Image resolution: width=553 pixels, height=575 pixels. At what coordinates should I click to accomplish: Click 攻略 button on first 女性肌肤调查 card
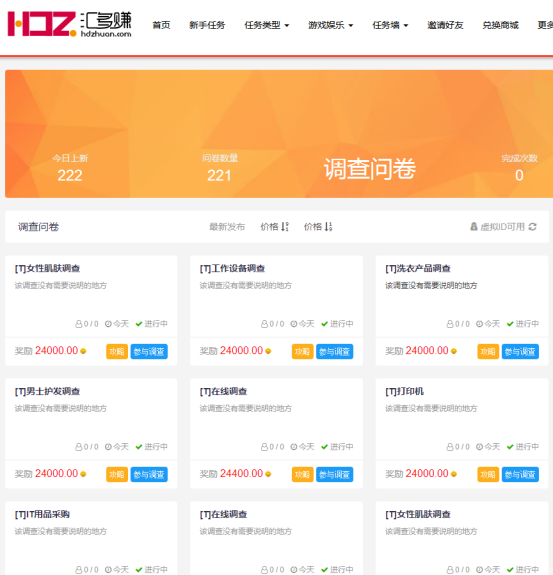[117, 351]
